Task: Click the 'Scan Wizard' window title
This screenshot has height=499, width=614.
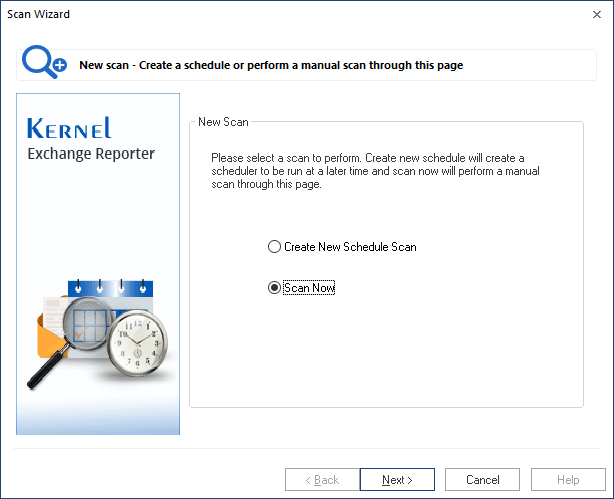Action: [38, 14]
